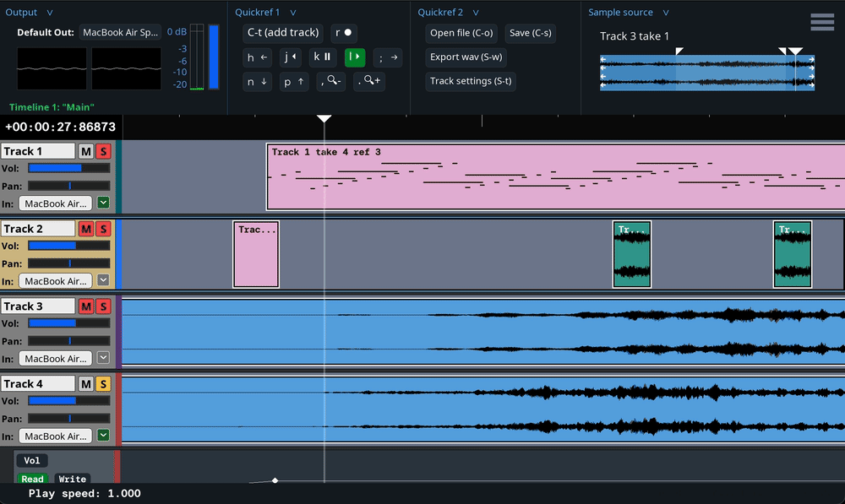The width and height of the screenshot is (845, 504).
Task: Click the C-t (add track) button
Action: pyautogui.click(x=283, y=33)
